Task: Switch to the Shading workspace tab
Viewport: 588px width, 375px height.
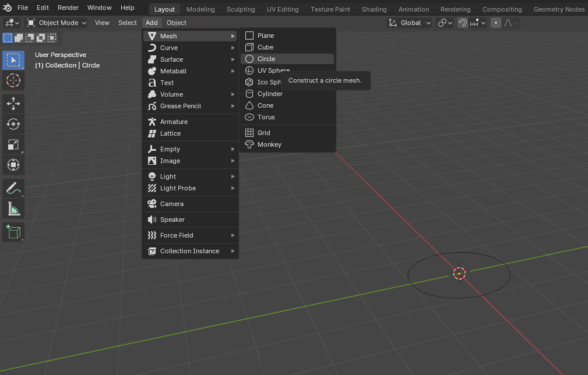Action: [374, 9]
